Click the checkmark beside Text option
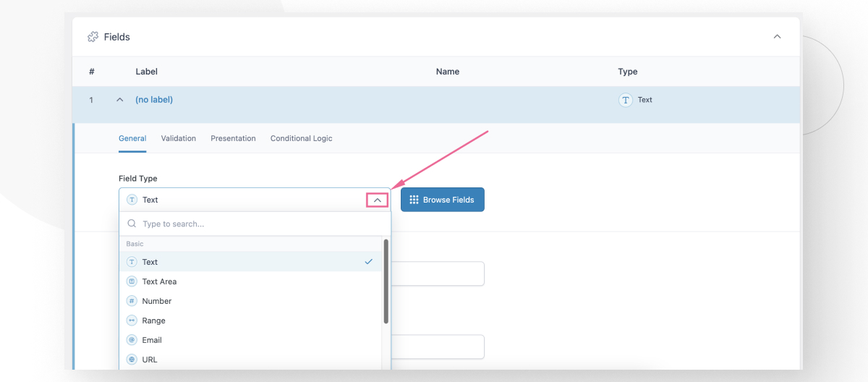 point(369,262)
